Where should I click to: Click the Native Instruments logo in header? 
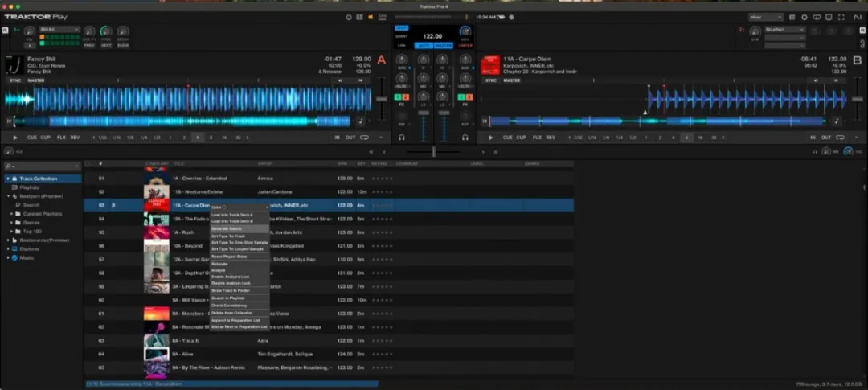pos(857,17)
